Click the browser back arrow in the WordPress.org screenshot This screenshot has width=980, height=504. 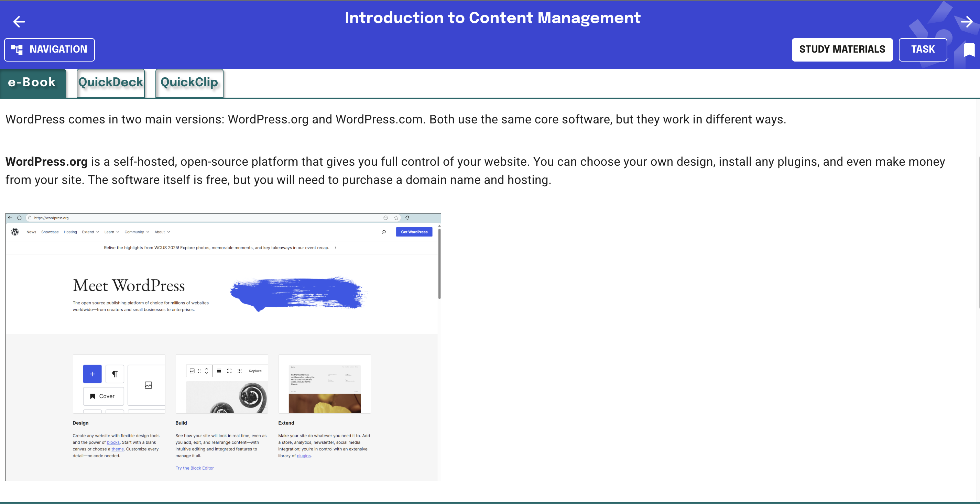(x=10, y=218)
